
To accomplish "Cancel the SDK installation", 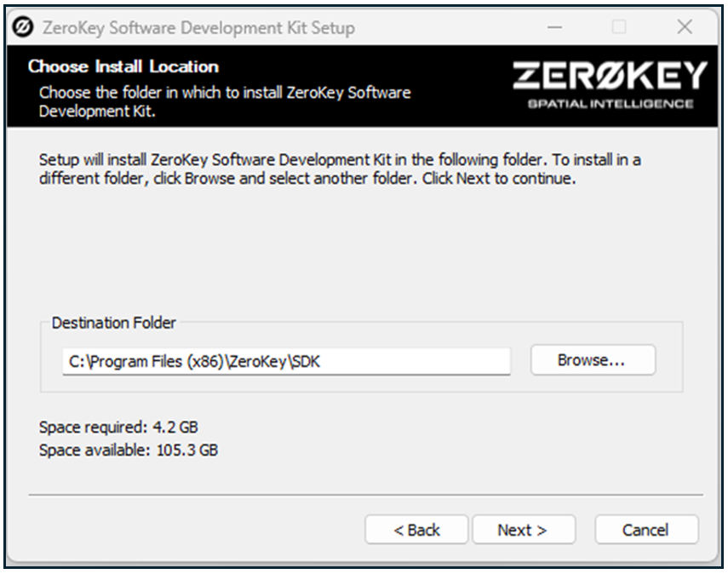I will pyautogui.click(x=645, y=530).
